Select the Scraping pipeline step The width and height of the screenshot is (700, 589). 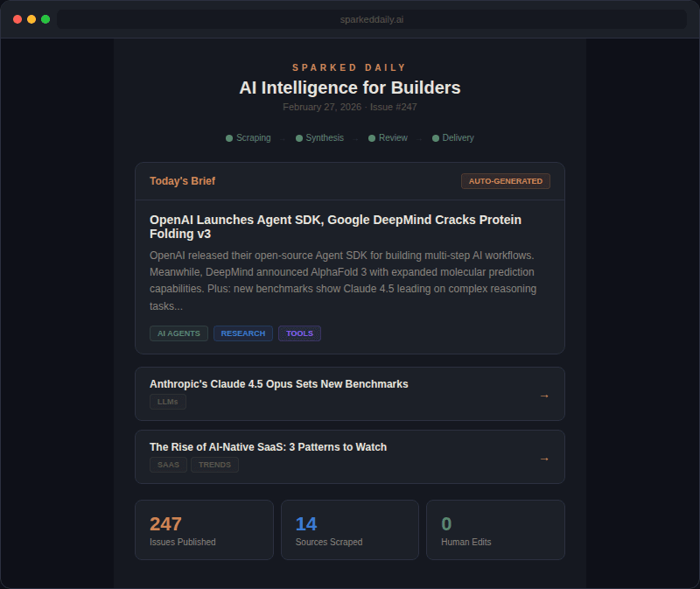pos(248,138)
